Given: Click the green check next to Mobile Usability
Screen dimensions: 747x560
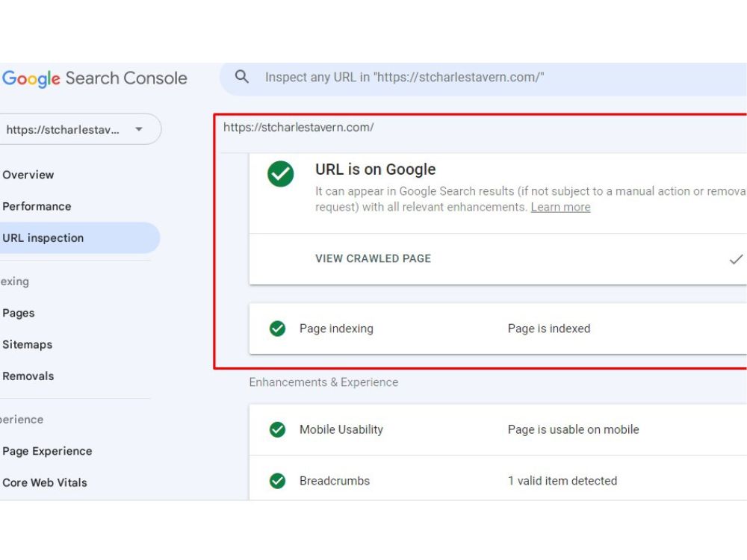Looking at the screenshot, I should coord(277,429).
